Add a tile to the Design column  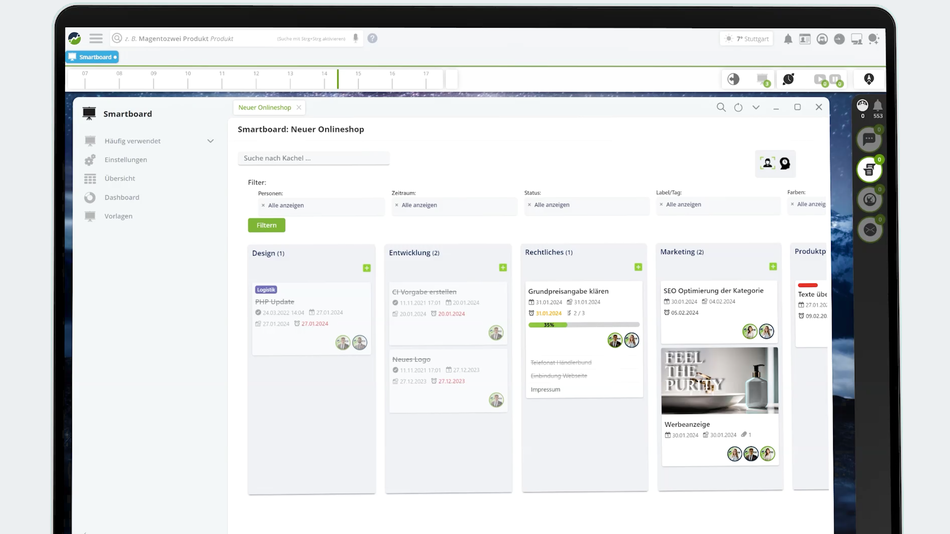[367, 268]
